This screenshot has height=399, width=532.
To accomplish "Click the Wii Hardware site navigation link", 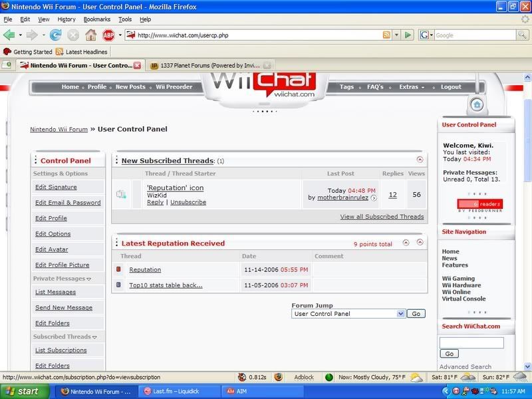I will click(x=462, y=285).
